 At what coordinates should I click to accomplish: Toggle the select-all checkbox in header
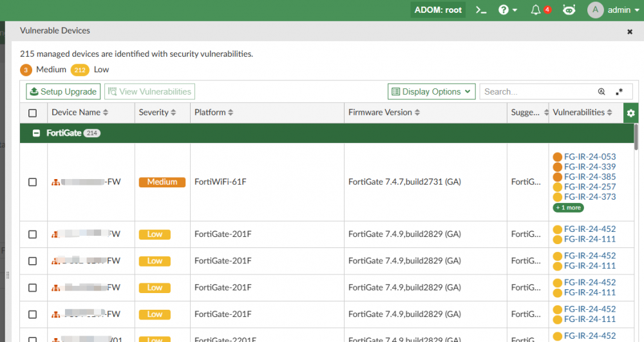click(x=32, y=113)
